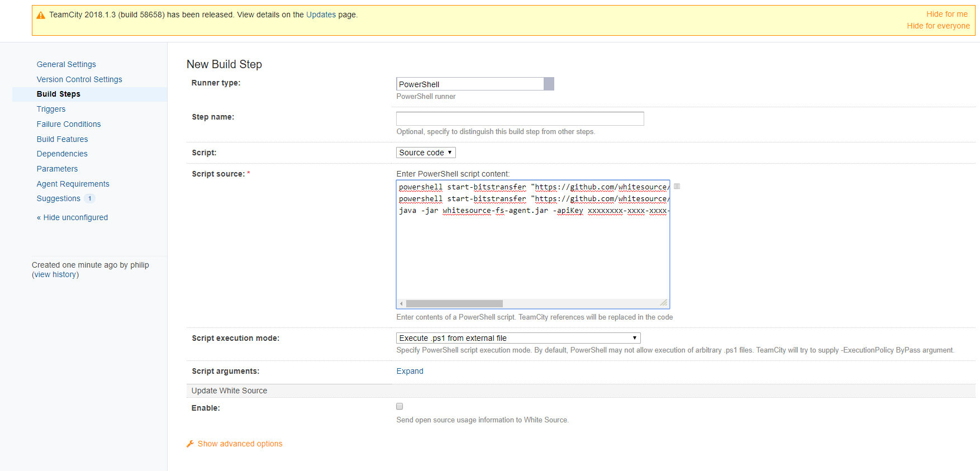Image resolution: width=980 pixels, height=471 pixels.
Task: Open the Triggers settings page
Action: coord(51,109)
